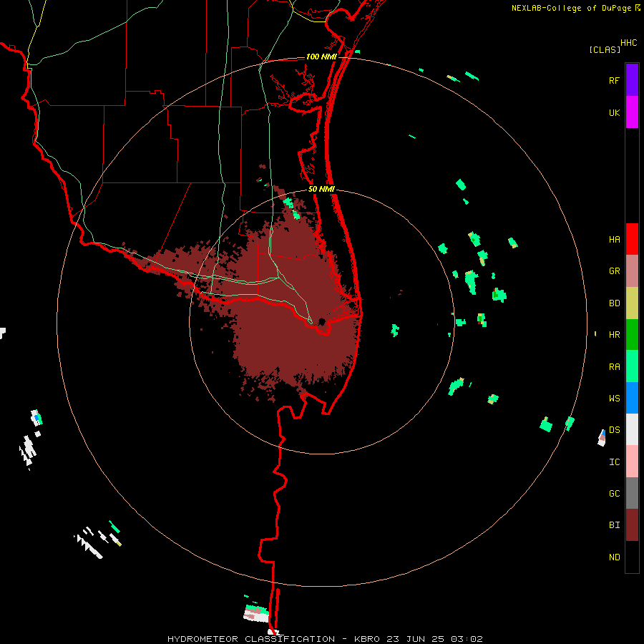Click the 'BD' legend label
The image size is (644, 644).
pyautogui.click(x=614, y=303)
